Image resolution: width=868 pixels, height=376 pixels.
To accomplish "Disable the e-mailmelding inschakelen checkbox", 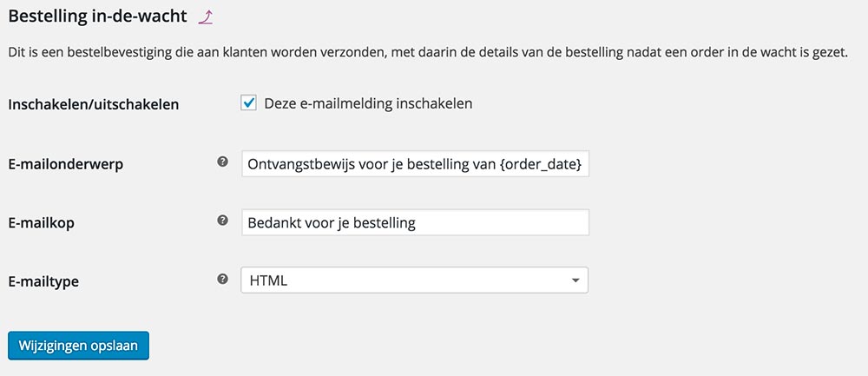I will tap(249, 103).
